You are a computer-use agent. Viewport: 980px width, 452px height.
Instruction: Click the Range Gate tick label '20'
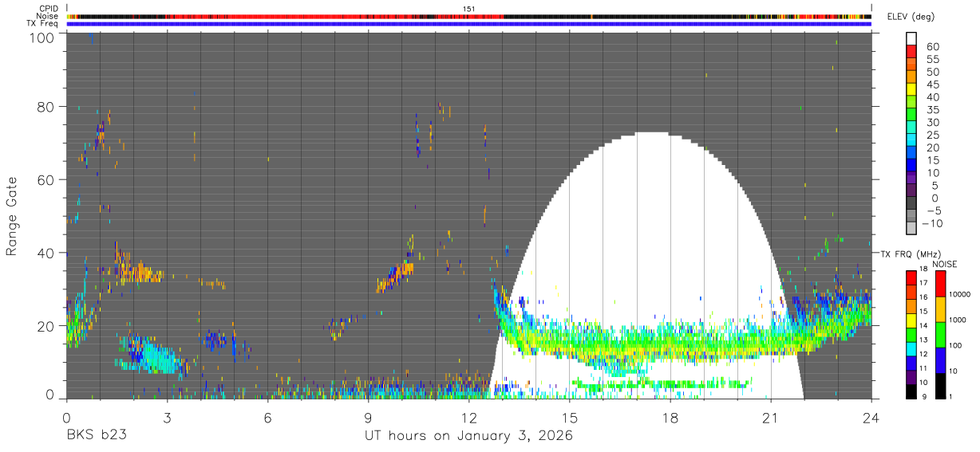(x=47, y=326)
